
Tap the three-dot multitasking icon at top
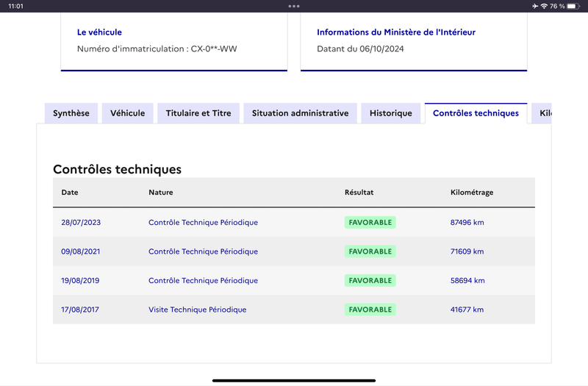coord(294,6)
